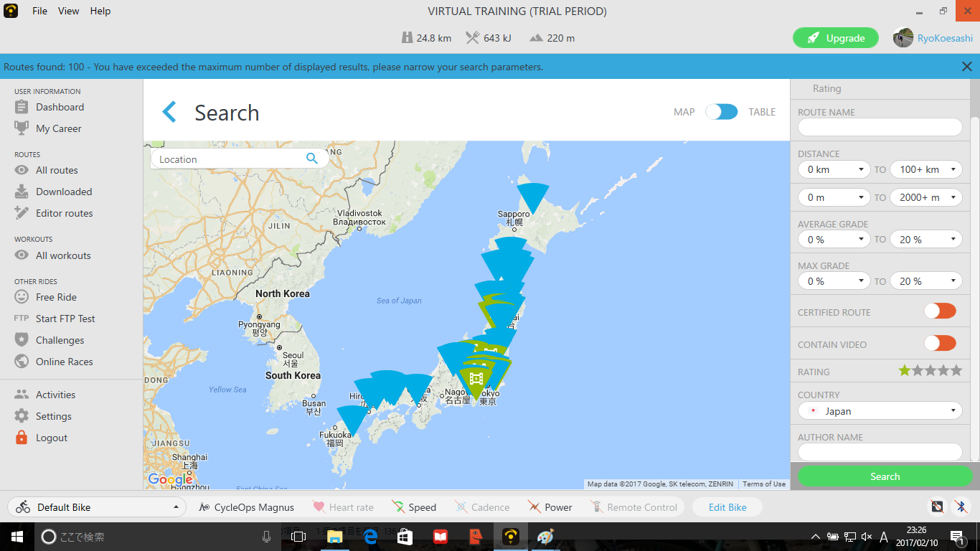Click the Author Name input field

click(x=880, y=452)
